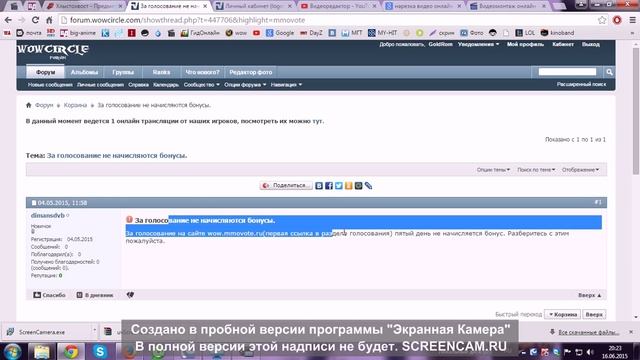Click the Спасибо button under the post
This screenshot has width=640, height=360.
point(49,295)
